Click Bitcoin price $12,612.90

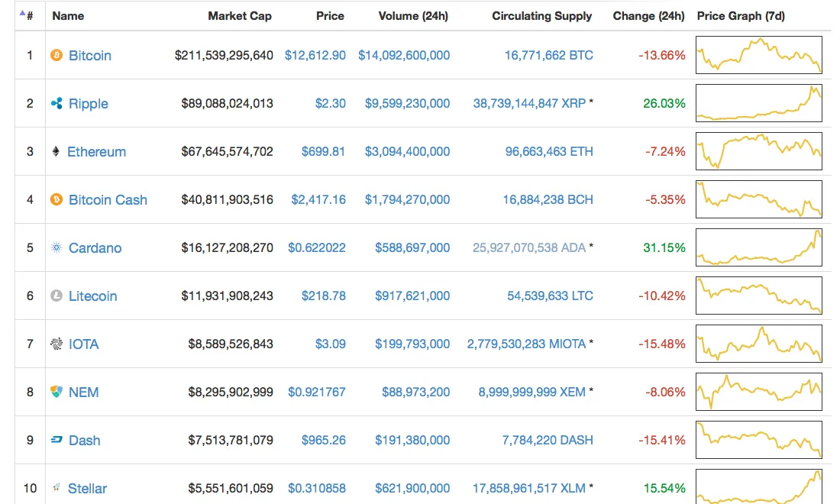[x=315, y=55]
